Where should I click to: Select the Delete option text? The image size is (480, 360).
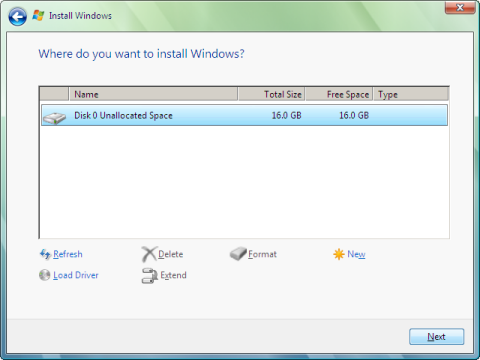click(x=170, y=254)
